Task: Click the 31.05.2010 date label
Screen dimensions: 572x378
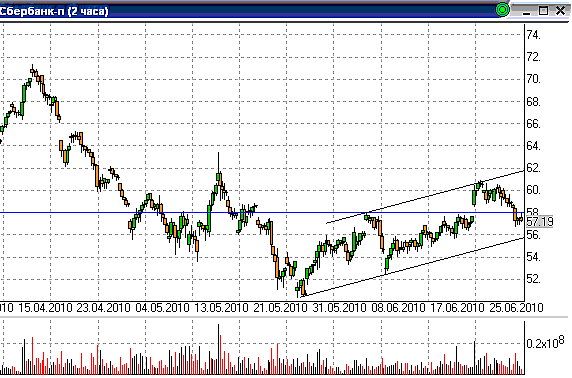Action: 340,308
